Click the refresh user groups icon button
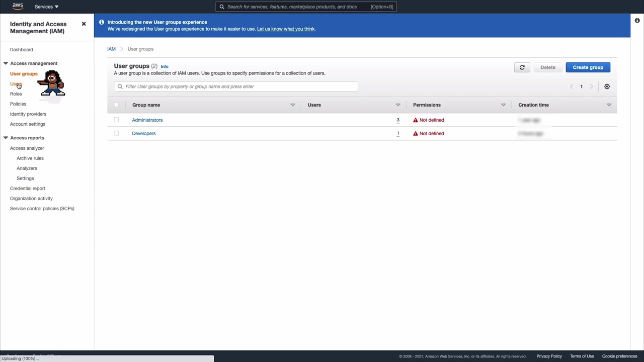The image size is (644, 362). (x=522, y=67)
